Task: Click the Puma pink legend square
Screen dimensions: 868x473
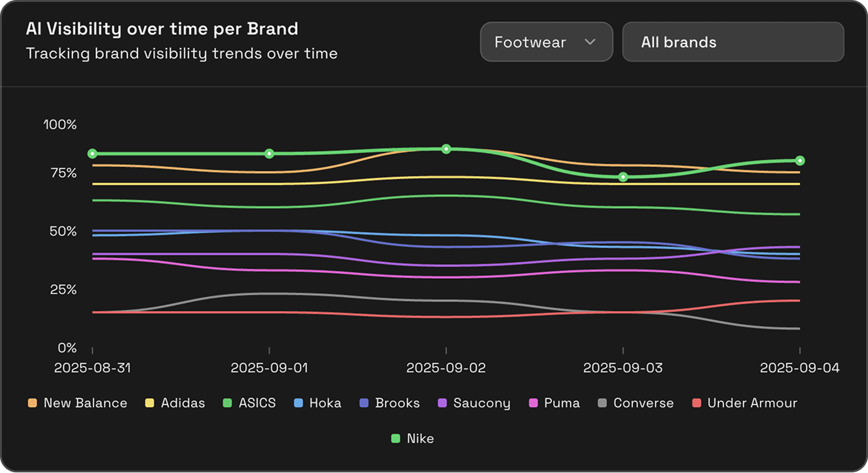Action: pyautogui.click(x=533, y=403)
